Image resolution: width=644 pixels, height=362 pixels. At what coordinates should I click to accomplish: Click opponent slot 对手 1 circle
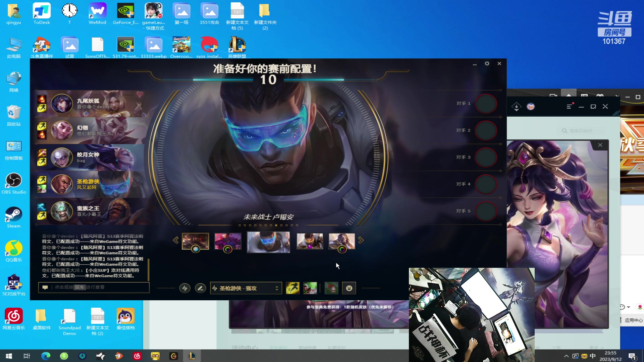click(x=486, y=104)
